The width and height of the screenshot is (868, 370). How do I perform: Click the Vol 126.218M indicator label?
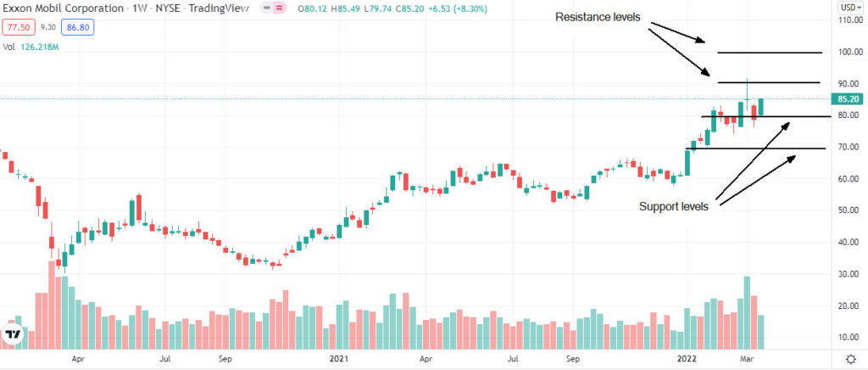click(x=31, y=48)
